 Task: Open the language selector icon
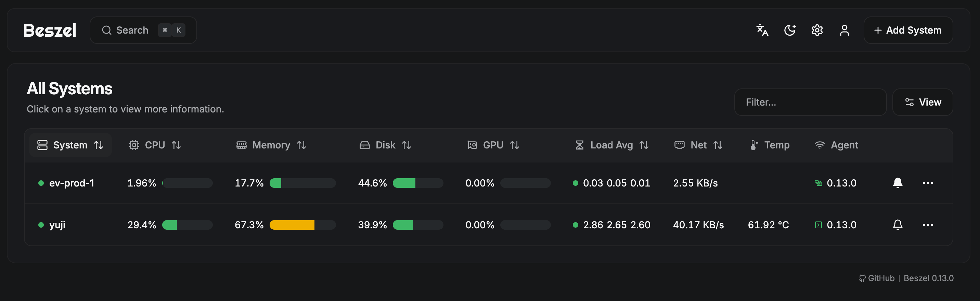pyautogui.click(x=762, y=30)
